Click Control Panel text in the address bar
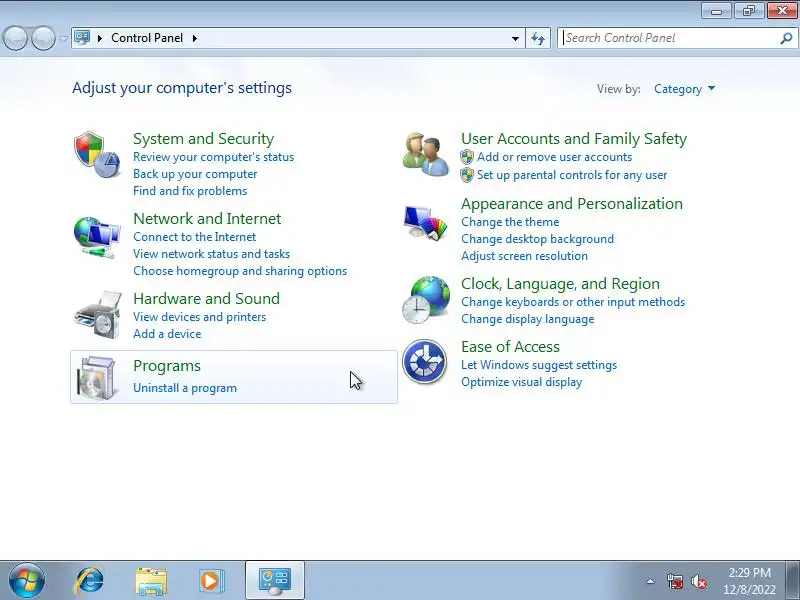The image size is (800, 600). (147, 38)
